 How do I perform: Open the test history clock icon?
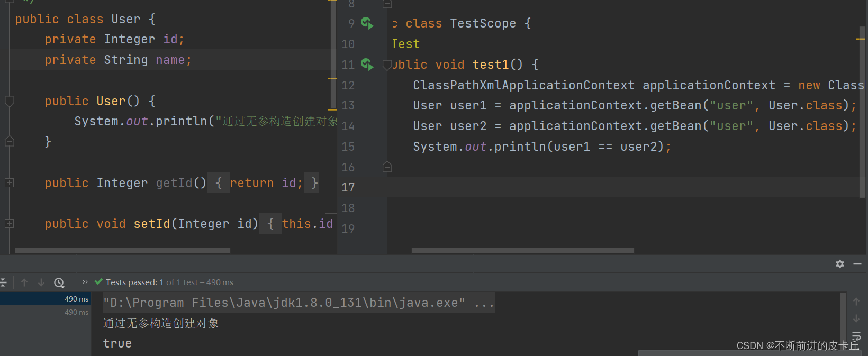point(59,282)
